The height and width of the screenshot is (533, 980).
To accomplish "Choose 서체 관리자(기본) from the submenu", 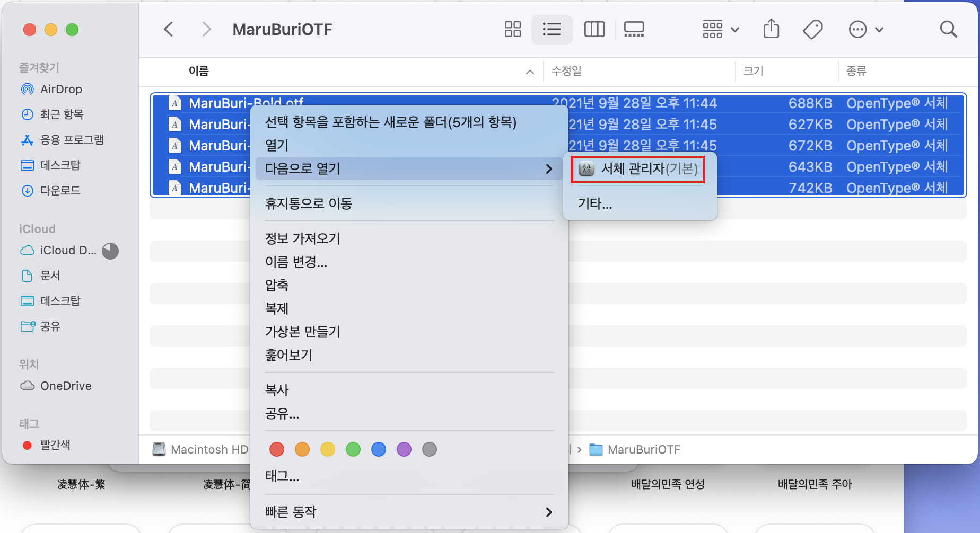I will [x=637, y=169].
